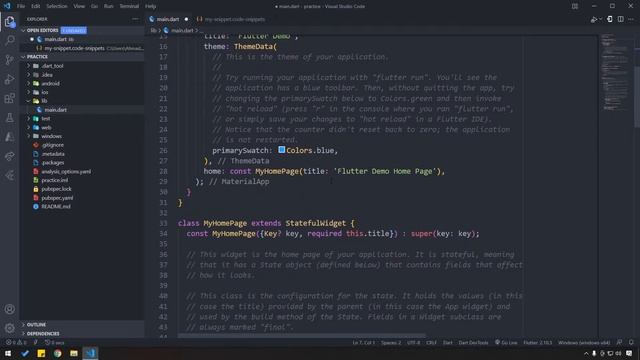640x360 pixels.
Task: Click Ln, Col cursor position indicator
Action: point(363,342)
